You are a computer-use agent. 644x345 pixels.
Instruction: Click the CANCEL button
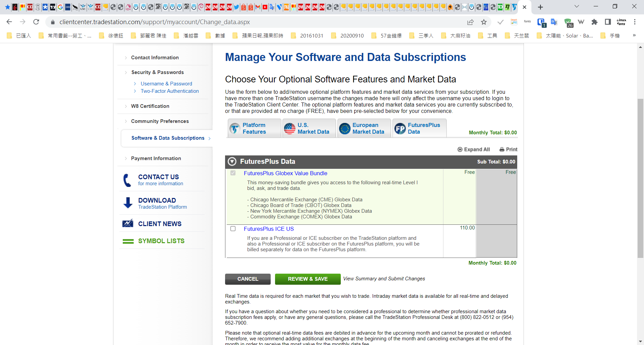[248, 279]
